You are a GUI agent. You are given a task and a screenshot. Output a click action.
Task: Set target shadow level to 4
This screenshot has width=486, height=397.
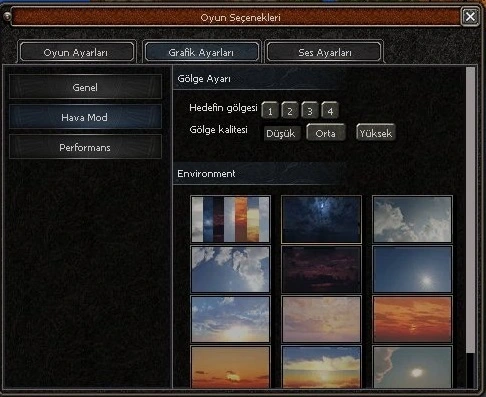[330, 110]
